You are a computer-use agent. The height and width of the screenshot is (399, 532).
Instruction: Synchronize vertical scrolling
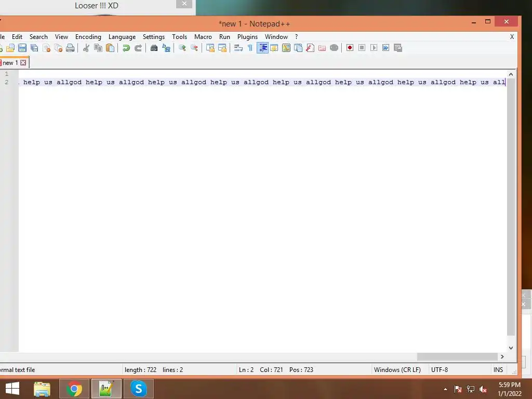point(210,48)
